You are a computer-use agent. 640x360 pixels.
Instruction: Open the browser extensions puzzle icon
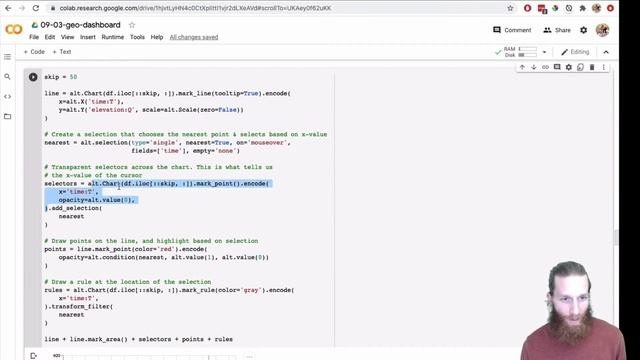pos(582,8)
